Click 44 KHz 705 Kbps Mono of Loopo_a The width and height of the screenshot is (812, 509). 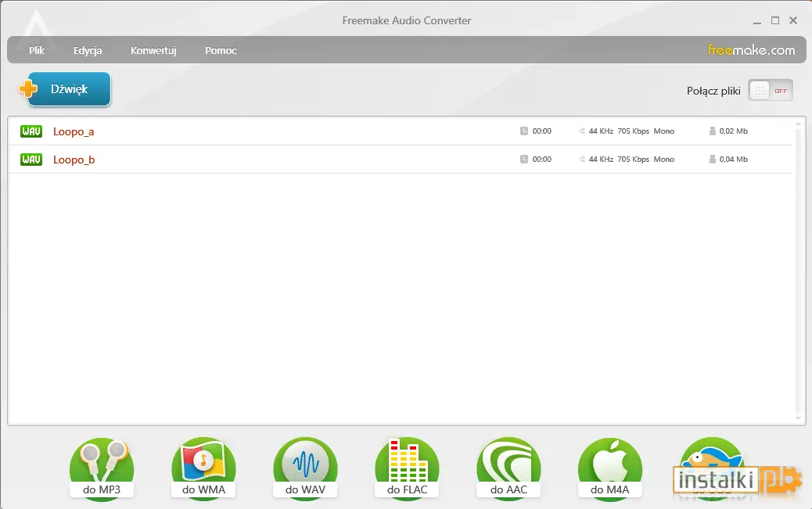click(631, 131)
